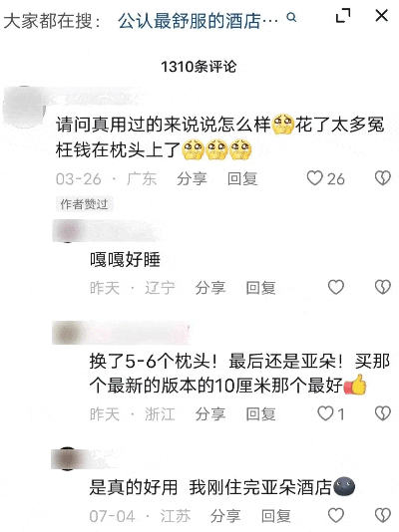The image size is (399, 532).
Task: Tap broken-heart icon on Jiangsu comment
Action: pos(383,515)
